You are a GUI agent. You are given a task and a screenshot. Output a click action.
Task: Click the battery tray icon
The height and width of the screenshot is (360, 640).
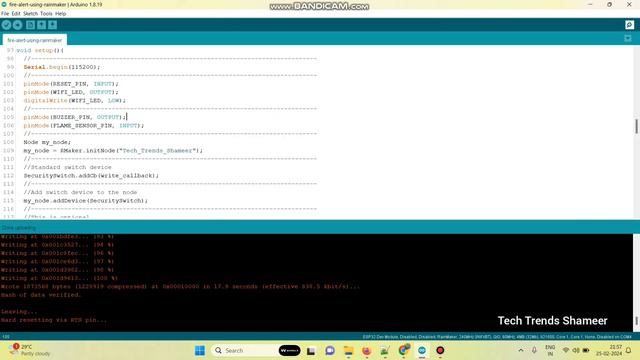(x=586, y=350)
